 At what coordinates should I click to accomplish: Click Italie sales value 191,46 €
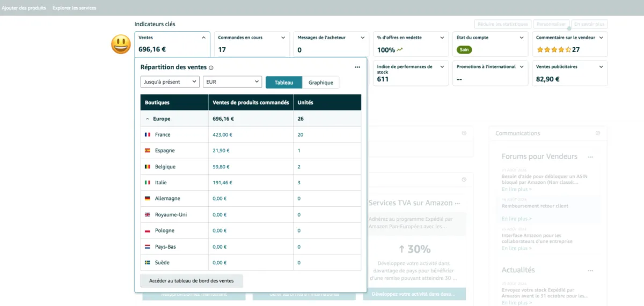222,183
